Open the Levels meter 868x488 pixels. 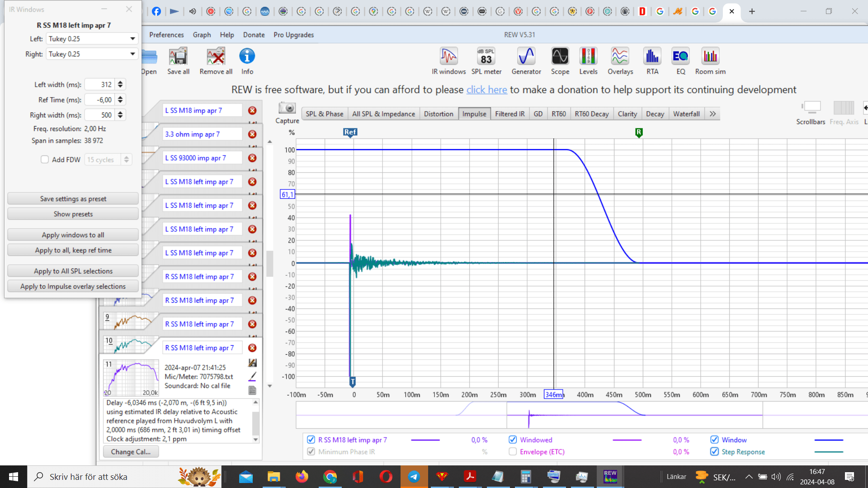pyautogui.click(x=588, y=61)
